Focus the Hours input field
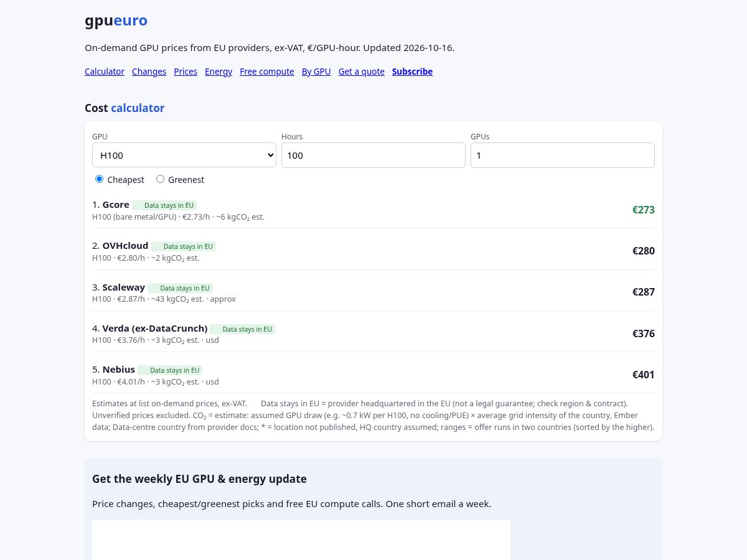 (374, 155)
